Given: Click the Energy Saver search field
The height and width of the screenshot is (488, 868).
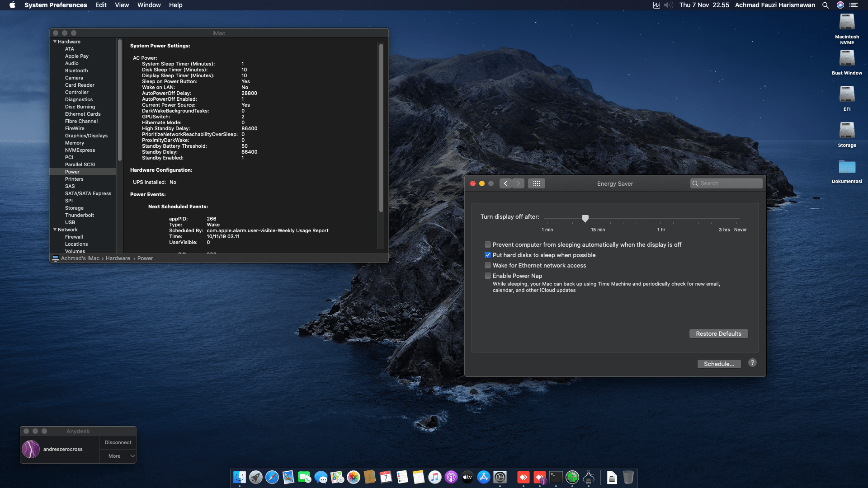Looking at the screenshot, I should coord(726,183).
